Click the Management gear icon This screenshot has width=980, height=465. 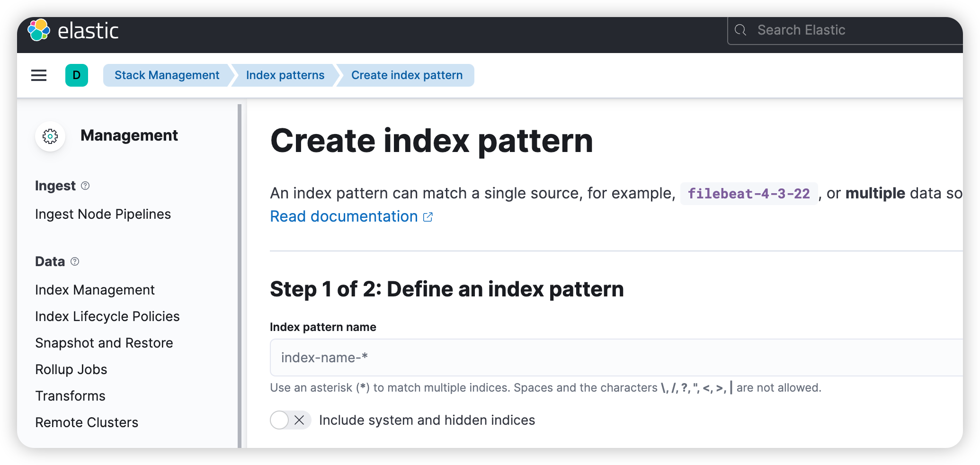coord(50,136)
